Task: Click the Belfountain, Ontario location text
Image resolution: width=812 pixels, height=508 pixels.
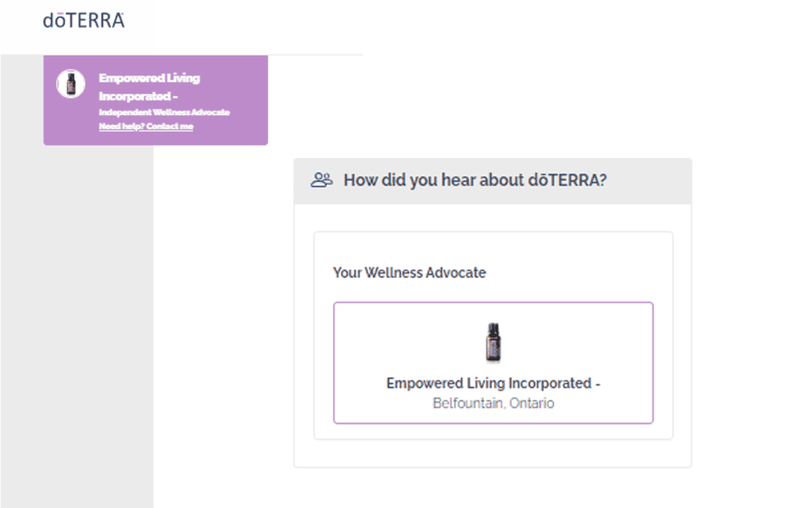Action: pyautogui.click(x=493, y=402)
